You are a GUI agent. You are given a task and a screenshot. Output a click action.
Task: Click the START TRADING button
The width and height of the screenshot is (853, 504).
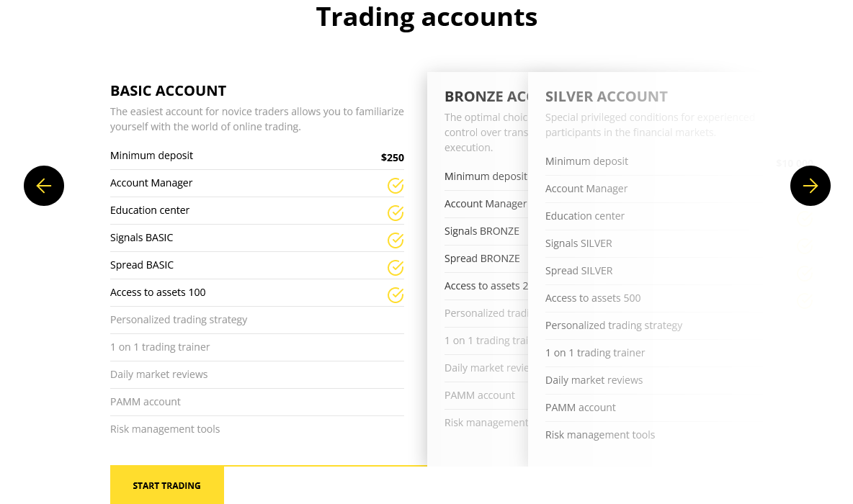click(x=167, y=485)
